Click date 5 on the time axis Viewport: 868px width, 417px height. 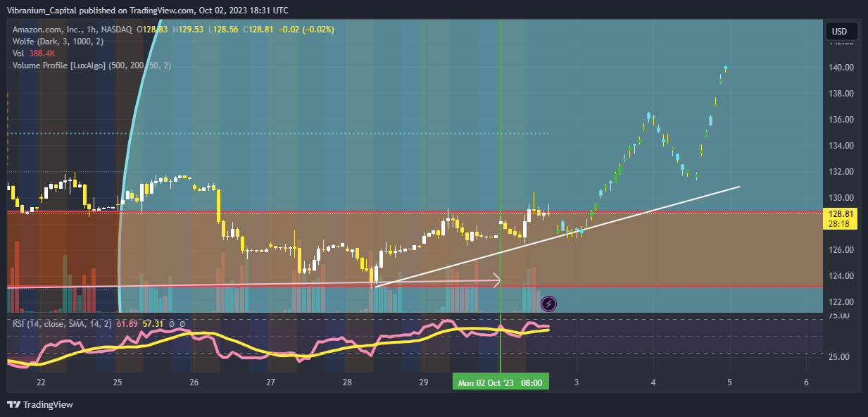729,382
